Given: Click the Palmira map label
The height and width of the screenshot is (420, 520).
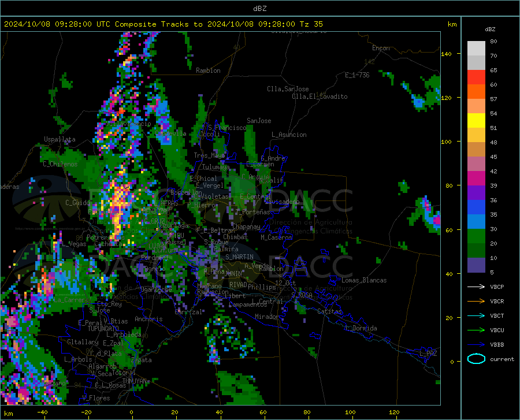Looking at the screenshot, I should pos(226,249).
